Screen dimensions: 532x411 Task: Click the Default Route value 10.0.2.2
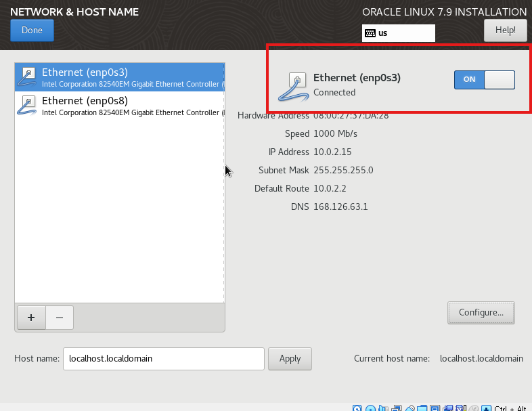point(330,188)
